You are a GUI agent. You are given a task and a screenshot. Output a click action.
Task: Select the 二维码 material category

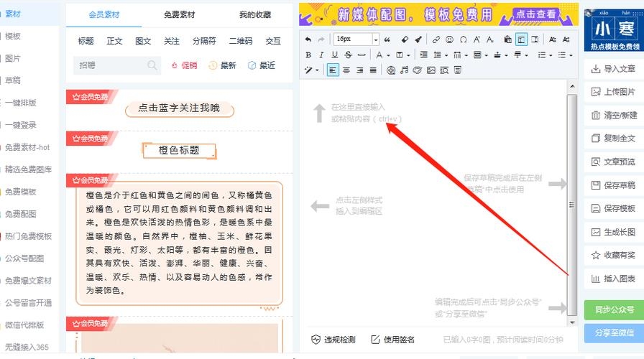pyautogui.click(x=240, y=41)
